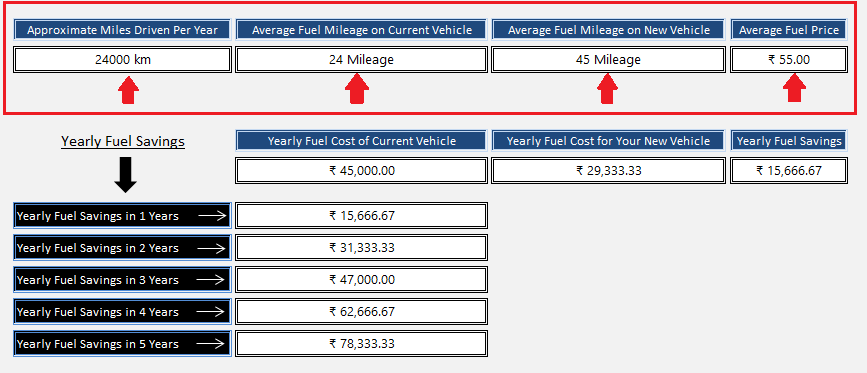Select the ₹ 78,333.33 savings value
The height and width of the screenshot is (373, 867).
(x=361, y=344)
